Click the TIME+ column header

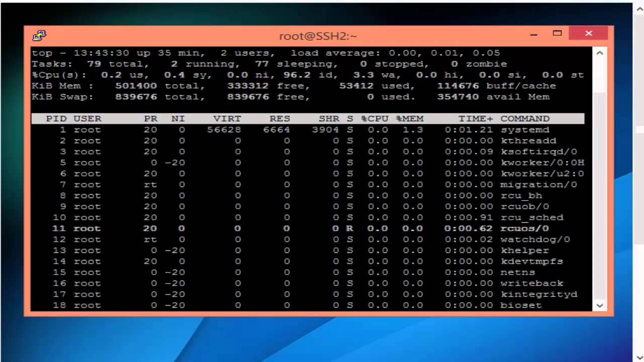pyautogui.click(x=476, y=119)
